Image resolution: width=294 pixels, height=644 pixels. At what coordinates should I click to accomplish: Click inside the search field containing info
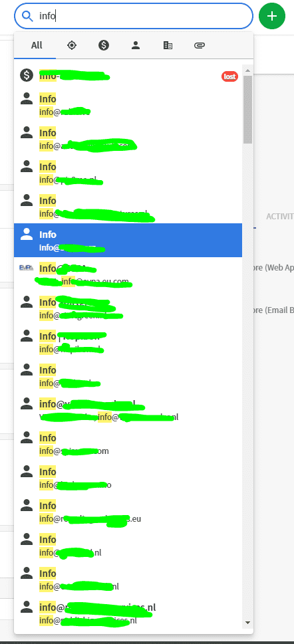click(x=134, y=16)
